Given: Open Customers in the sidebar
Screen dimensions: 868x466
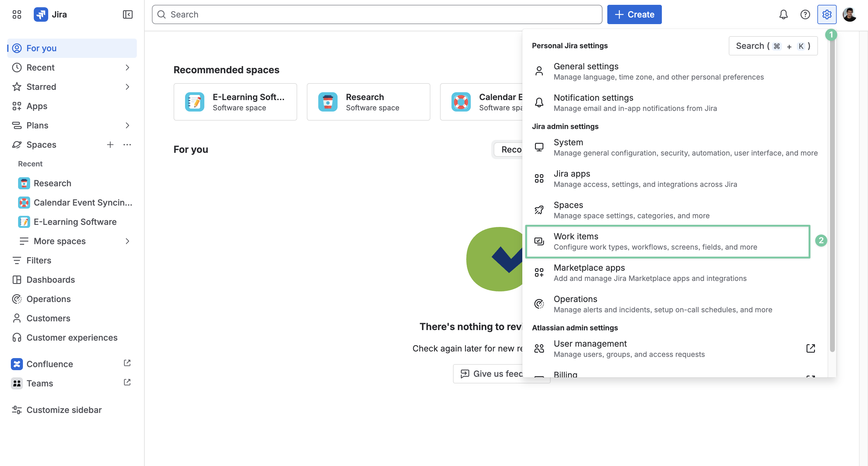Looking at the screenshot, I should (x=72, y=318).
